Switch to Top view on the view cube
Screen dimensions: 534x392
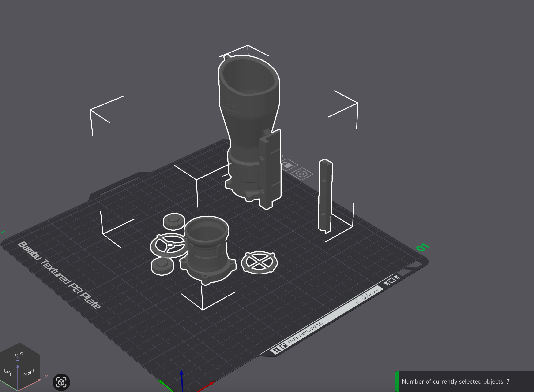pyautogui.click(x=19, y=354)
